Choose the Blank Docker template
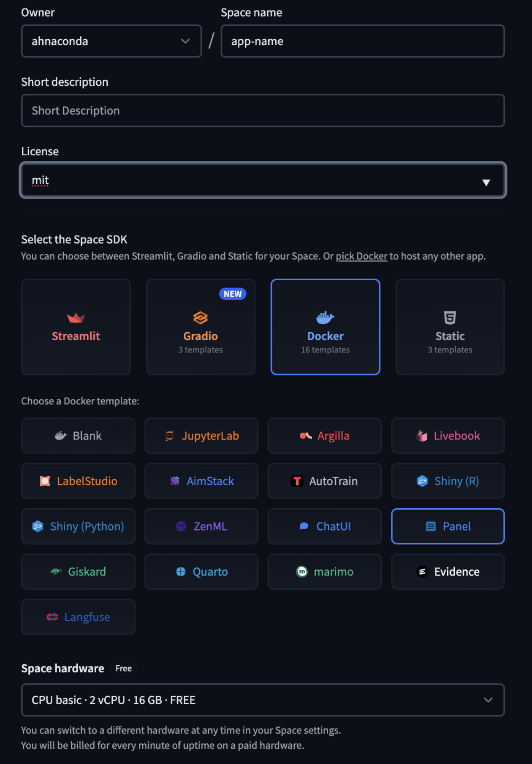This screenshot has width=532, height=764. click(x=78, y=436)
